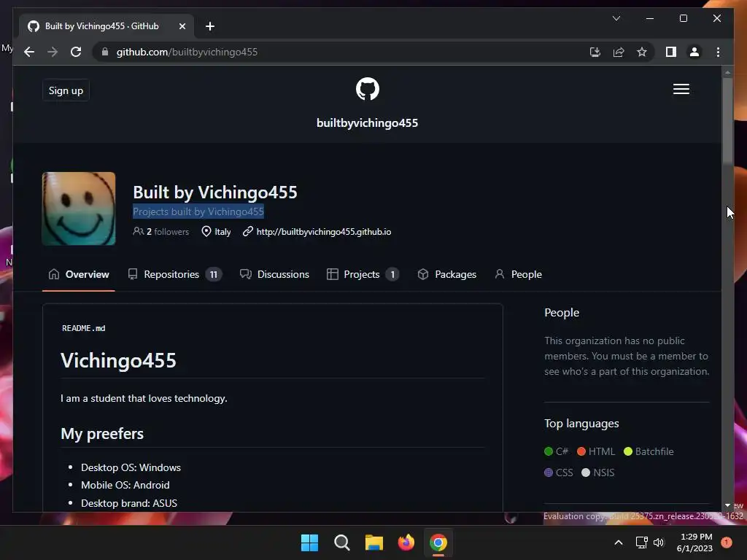Open the Packages tab

[x=446, y=274]
